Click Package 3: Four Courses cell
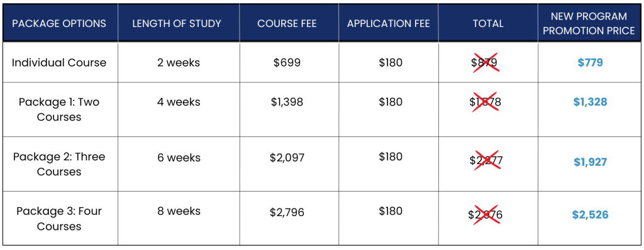The height and width of the screenshot is (250, 644). [x=59, y=219]
